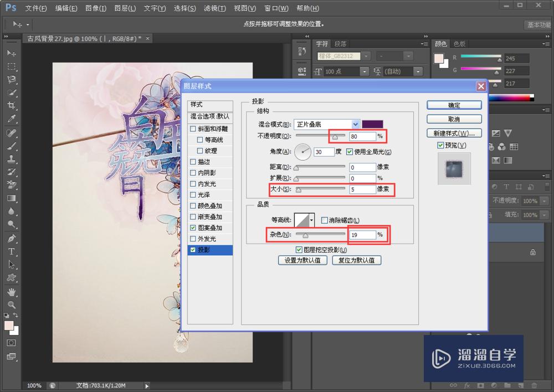The image size is (554, 392).
Task: Change screen mode icon at toolbox bottom
Action: (x=11, y=357)
